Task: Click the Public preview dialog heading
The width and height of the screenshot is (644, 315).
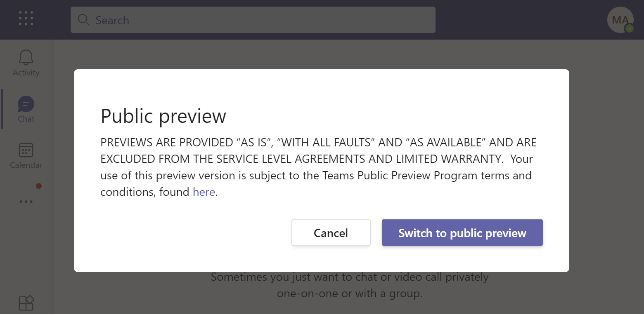Action: (x=163, y=116)
